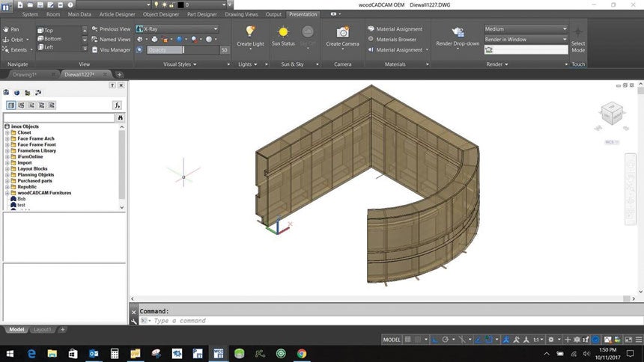Click the teapot icon below Visual Styles dropdown
The image size is (644, 362).
[x=154, y=40]
